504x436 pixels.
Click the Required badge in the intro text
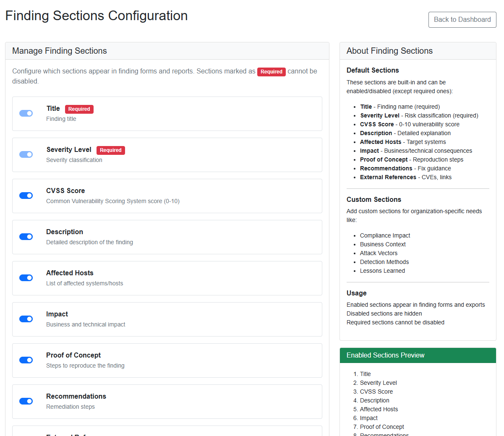pyautogui.click(x=271, y=72)
